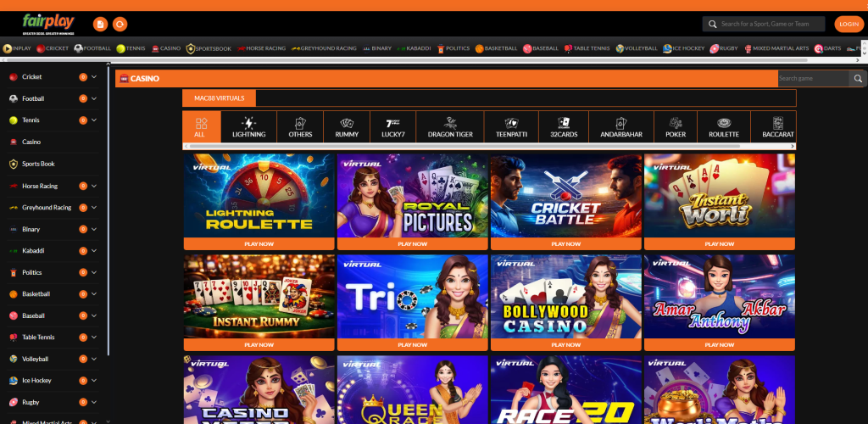Click the top navigation horizontal scrollbar
This screenshot has width=868, height=424.
409,59
